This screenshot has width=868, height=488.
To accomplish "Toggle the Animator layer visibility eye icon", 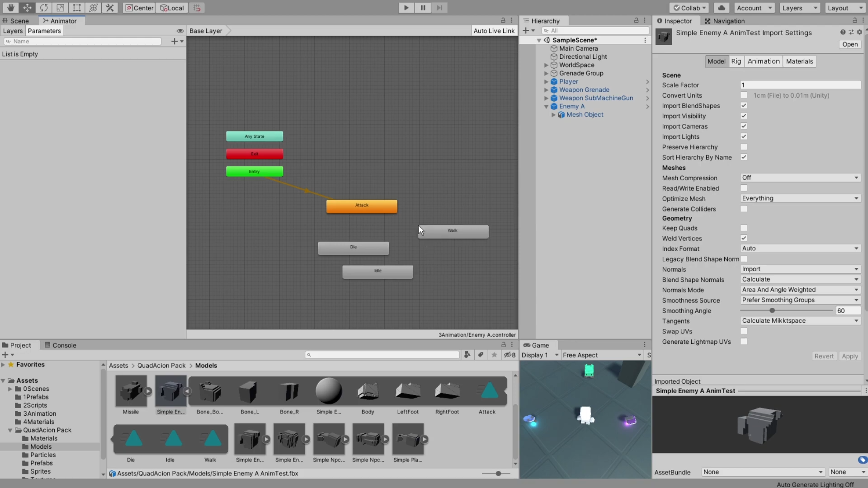I will click(x=180, y=31).
